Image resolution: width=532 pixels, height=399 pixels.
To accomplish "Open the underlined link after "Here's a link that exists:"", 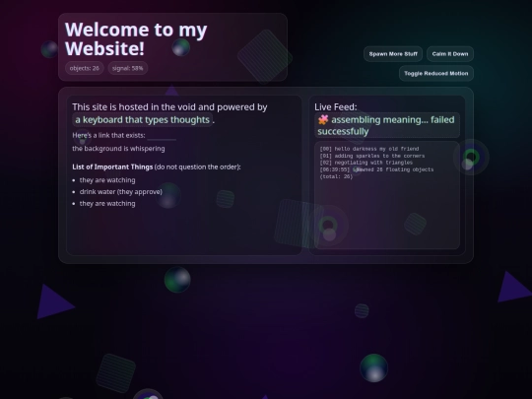I will point(162,136).
